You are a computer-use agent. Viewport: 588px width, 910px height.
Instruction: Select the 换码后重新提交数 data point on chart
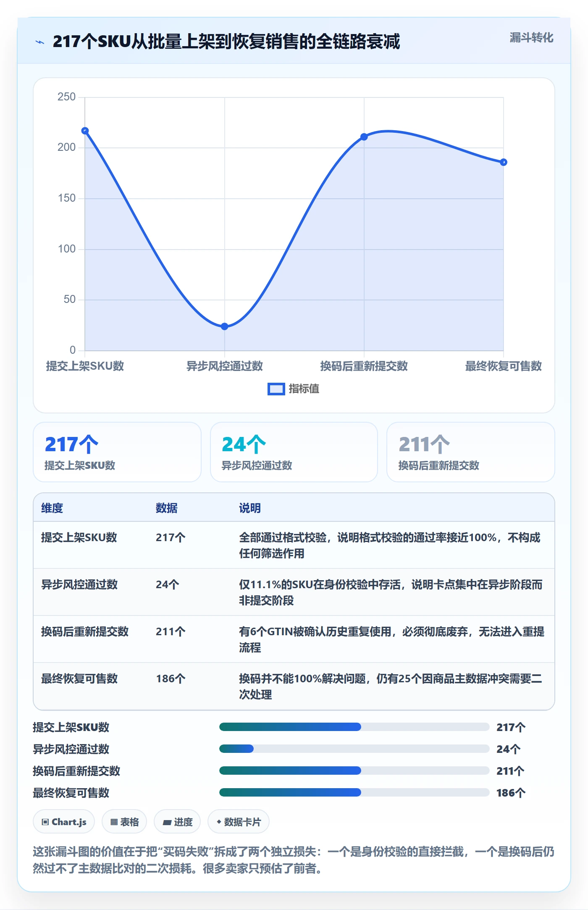[364, 137]
